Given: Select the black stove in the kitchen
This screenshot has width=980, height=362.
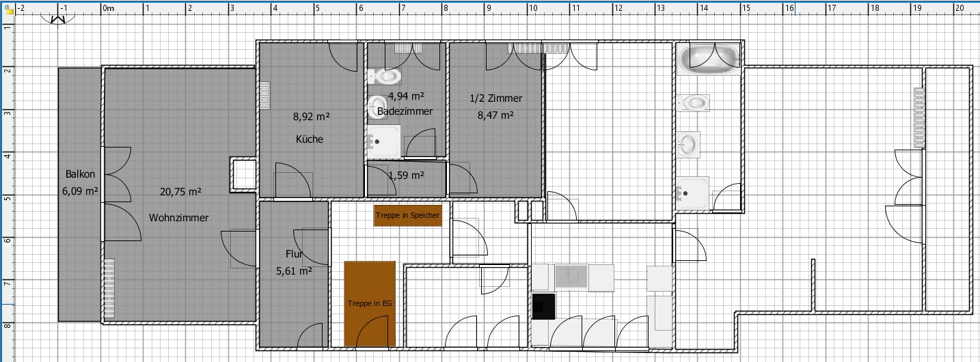Looking at the screenshot, I should [x=544, y=306].
